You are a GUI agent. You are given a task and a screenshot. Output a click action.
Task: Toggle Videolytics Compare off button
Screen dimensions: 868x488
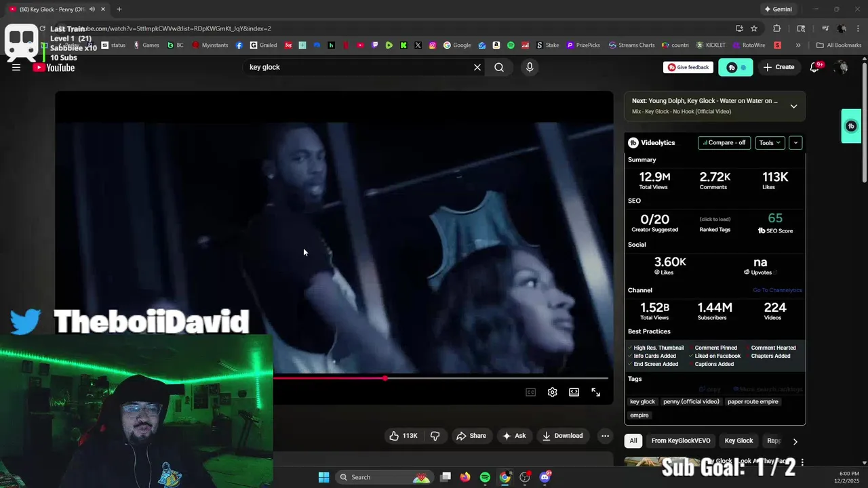tap(724, 143)
